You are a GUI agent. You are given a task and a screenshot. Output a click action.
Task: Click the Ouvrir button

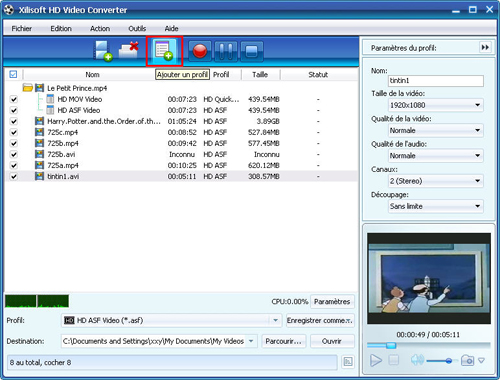pos(332,341)
